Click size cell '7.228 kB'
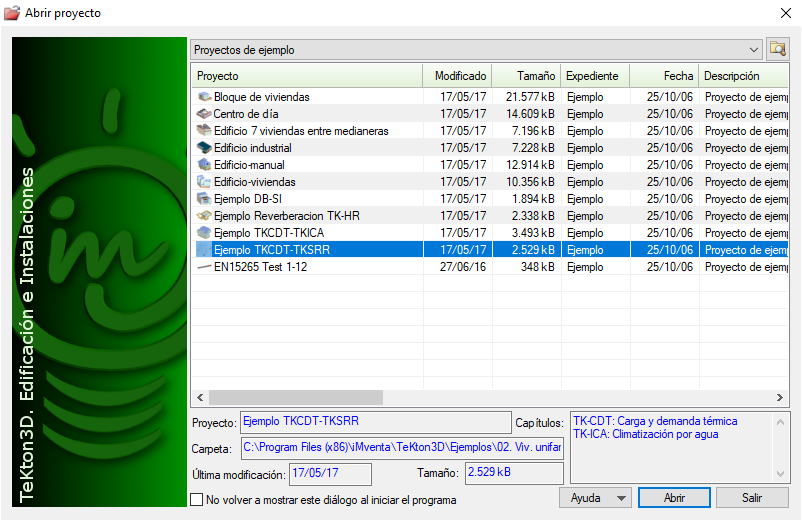The image size is (802, 521). 533,148
